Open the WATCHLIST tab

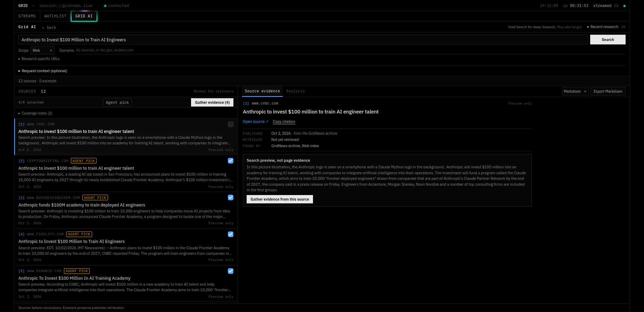[x=56, y=16]
